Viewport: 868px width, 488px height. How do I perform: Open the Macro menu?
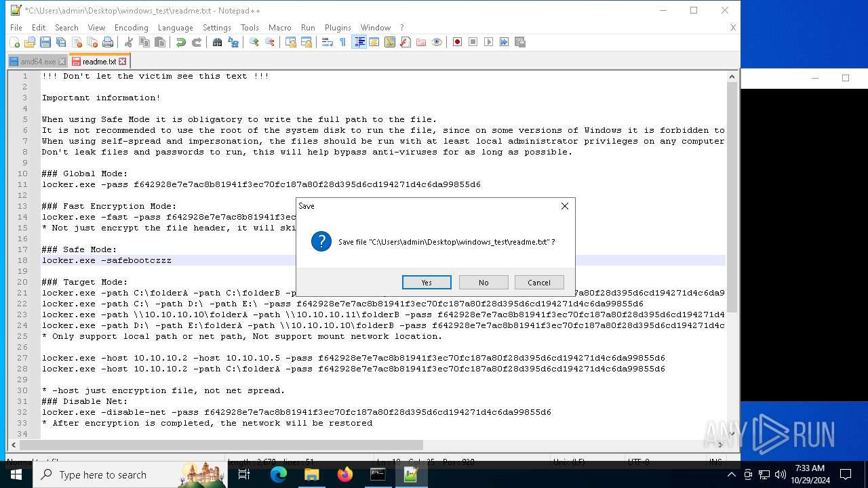coord(279,28)
